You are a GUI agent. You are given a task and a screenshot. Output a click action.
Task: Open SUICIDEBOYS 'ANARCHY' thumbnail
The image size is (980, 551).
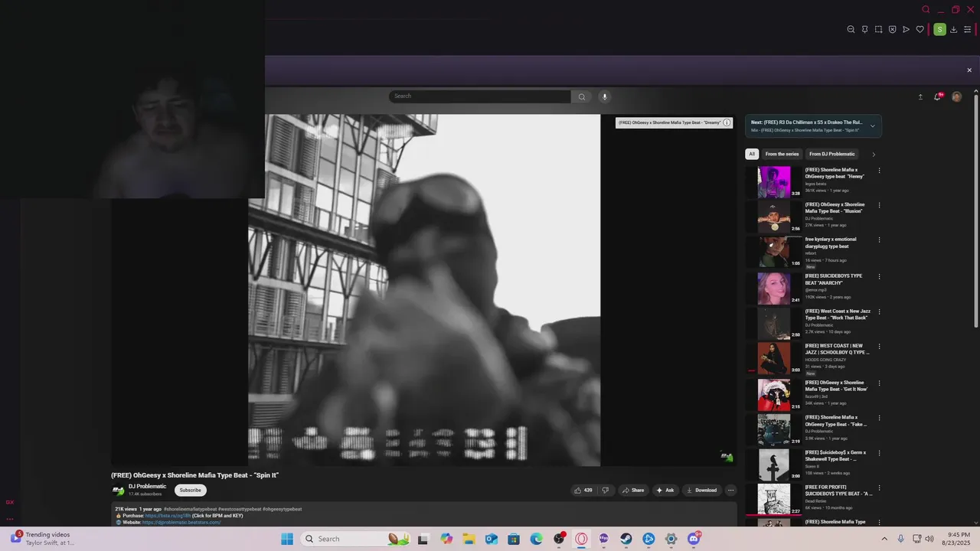pos(774,289)
